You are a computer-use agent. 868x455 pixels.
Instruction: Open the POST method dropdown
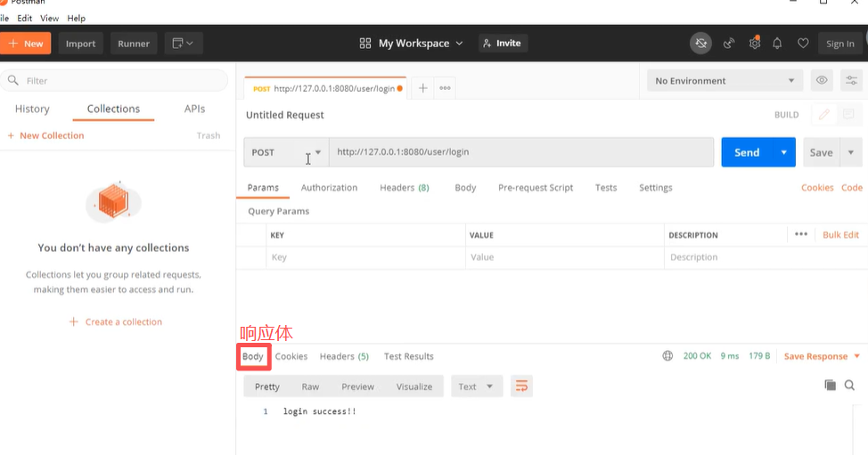pyautogui.click(x=286, y=152)
